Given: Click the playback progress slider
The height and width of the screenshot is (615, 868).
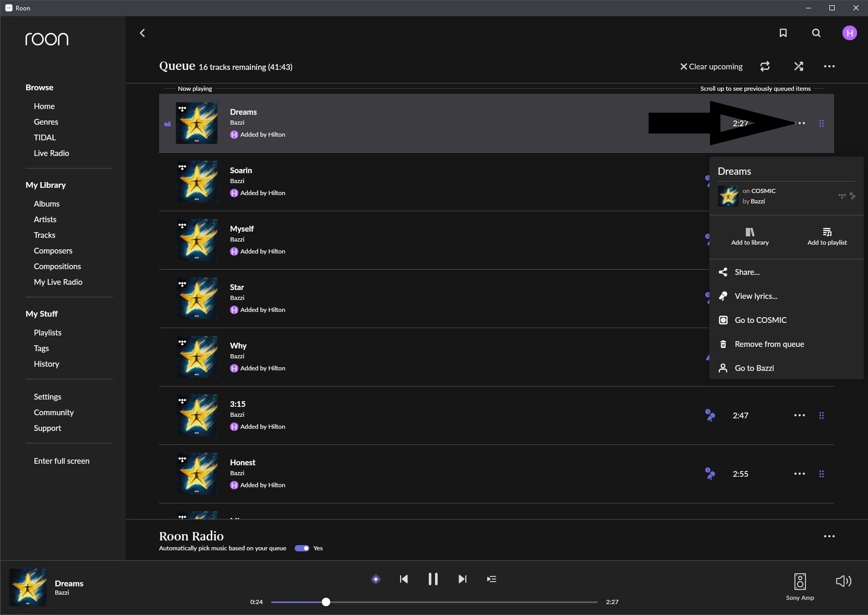Looking at the screenshot, I should coord(435,602).
